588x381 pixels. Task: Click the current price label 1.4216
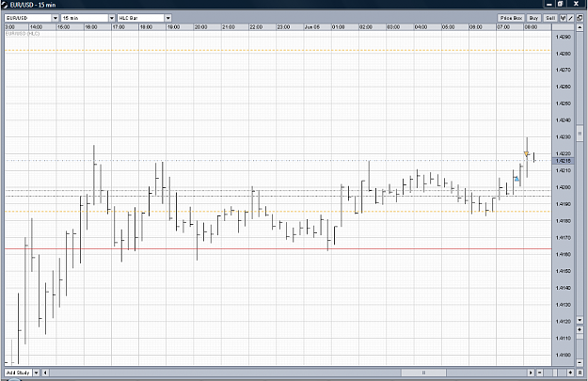pos(564,161)
